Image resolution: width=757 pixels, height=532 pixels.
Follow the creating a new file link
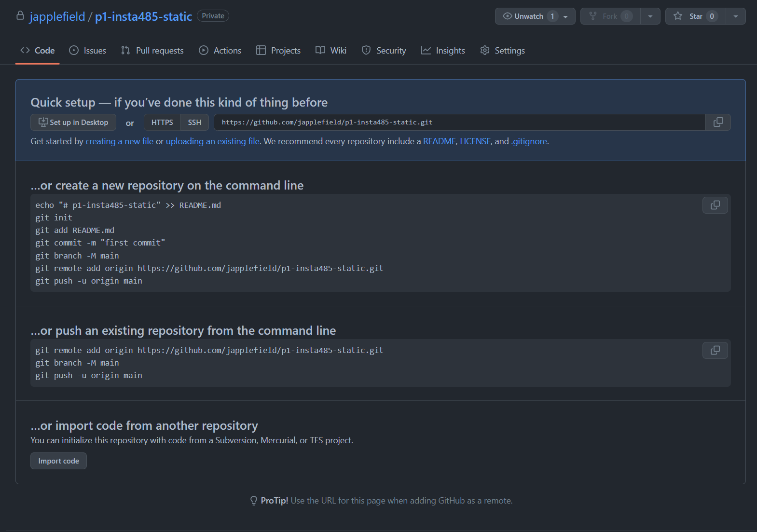(x=119, y=141)
